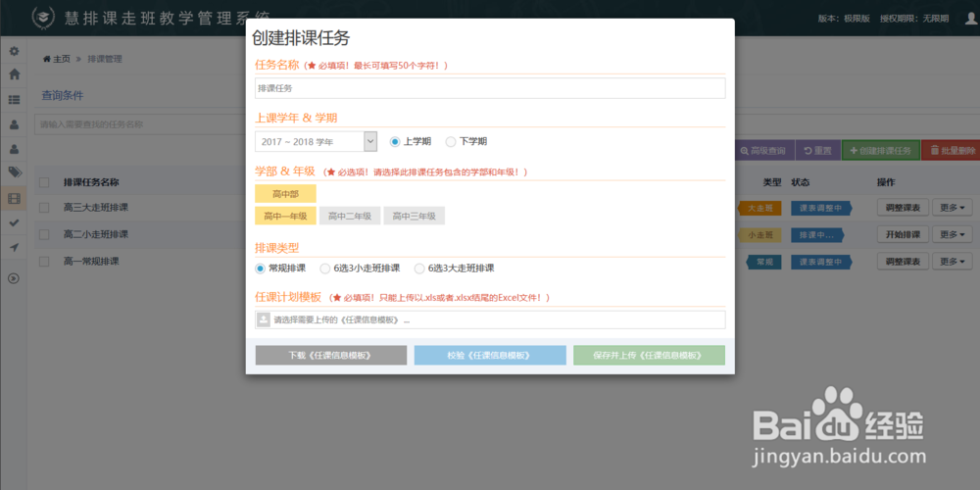The image size is (980, 490).
Task: Select 常规排课 radio button
Action: pyautogui.click(x=261, y=269)
